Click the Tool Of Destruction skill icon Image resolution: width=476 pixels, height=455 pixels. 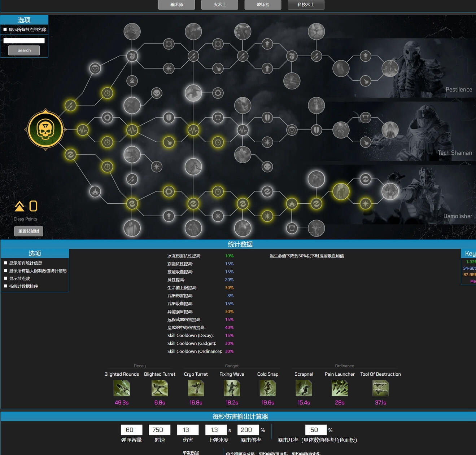[380, 388]
